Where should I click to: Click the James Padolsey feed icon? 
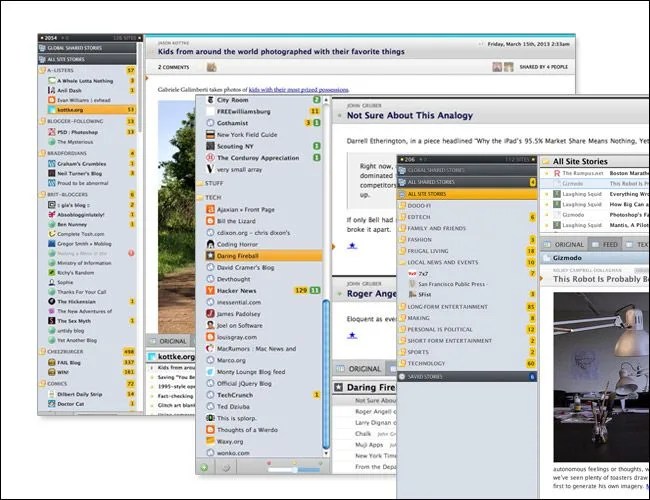point(210,313)
